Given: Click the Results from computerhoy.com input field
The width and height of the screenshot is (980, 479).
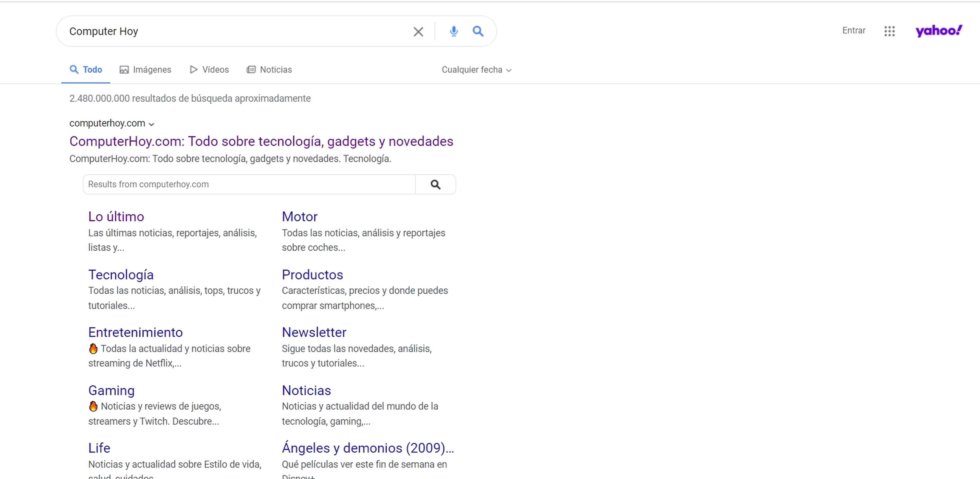Looking at the screenshot, I should (x=249, y=185).
